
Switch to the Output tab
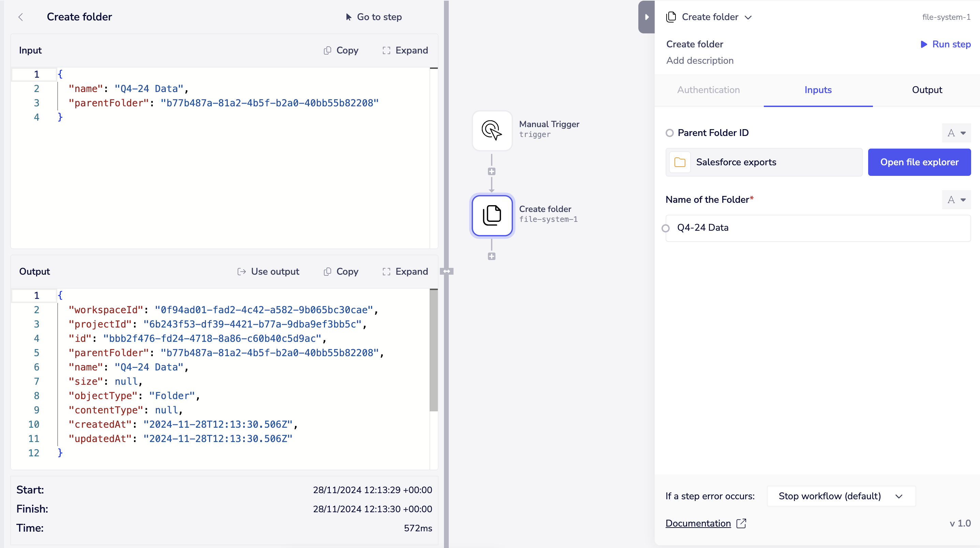pos(926,90)
